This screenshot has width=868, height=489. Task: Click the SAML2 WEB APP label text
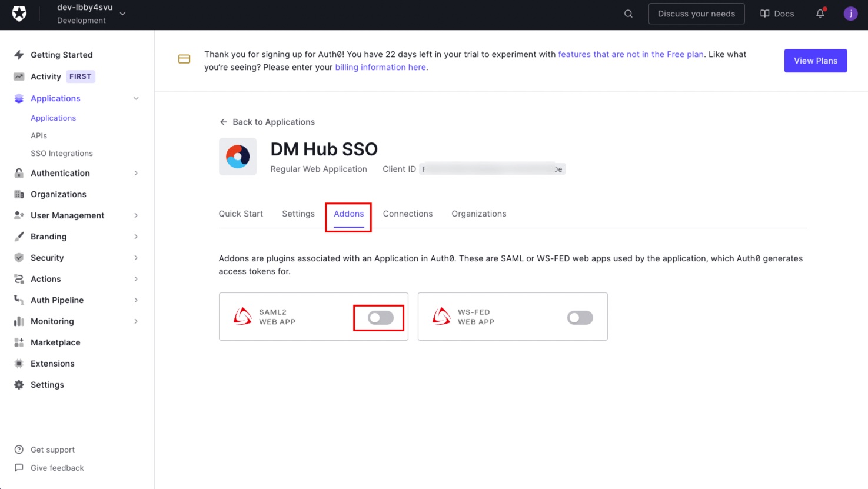click(277, 317)
